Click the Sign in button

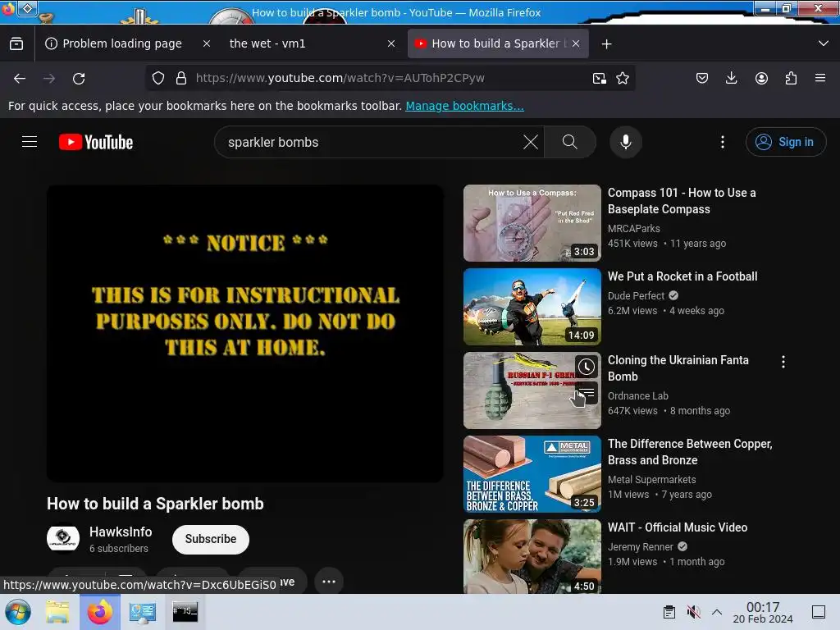point(785,142)
